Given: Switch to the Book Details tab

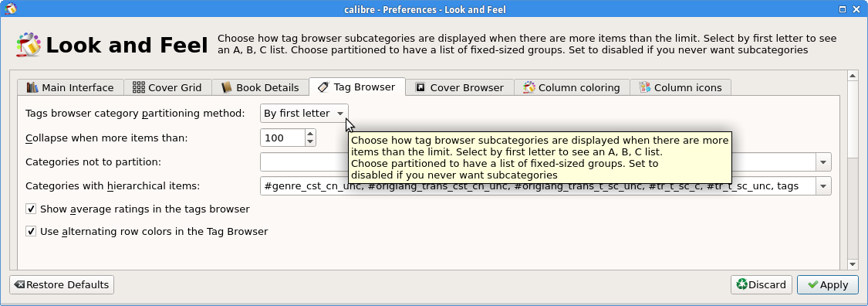Looking at the screenshot, I should click(260, 87).
